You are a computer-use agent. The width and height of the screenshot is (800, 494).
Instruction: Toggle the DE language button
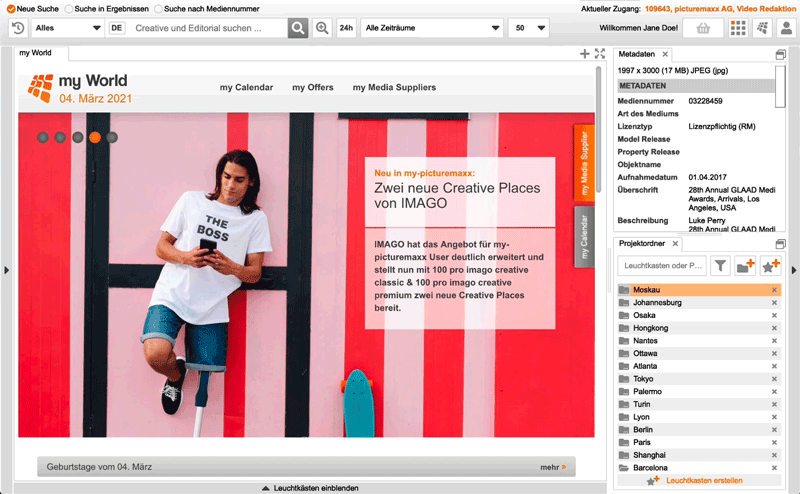[x=116, y=28]
